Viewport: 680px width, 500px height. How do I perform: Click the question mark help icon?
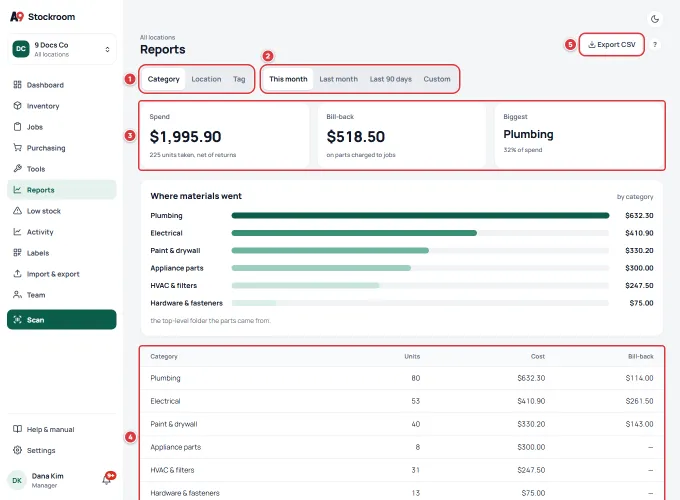(655, 44)
